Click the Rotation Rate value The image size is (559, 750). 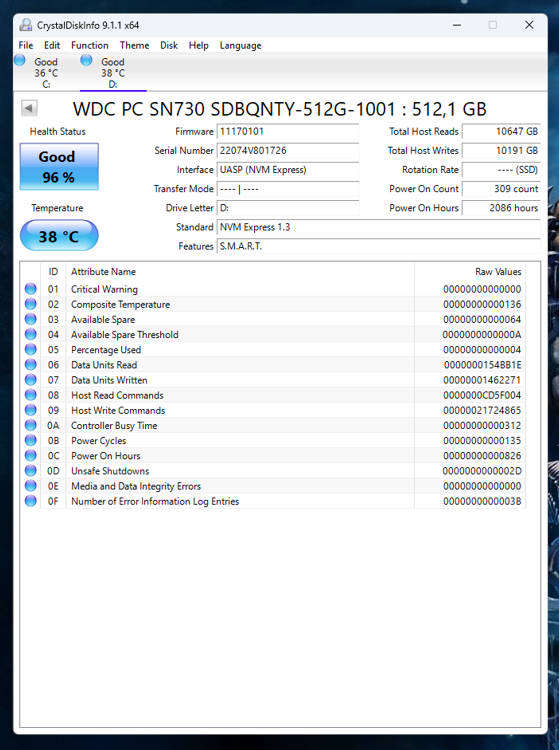coord(501,170)
